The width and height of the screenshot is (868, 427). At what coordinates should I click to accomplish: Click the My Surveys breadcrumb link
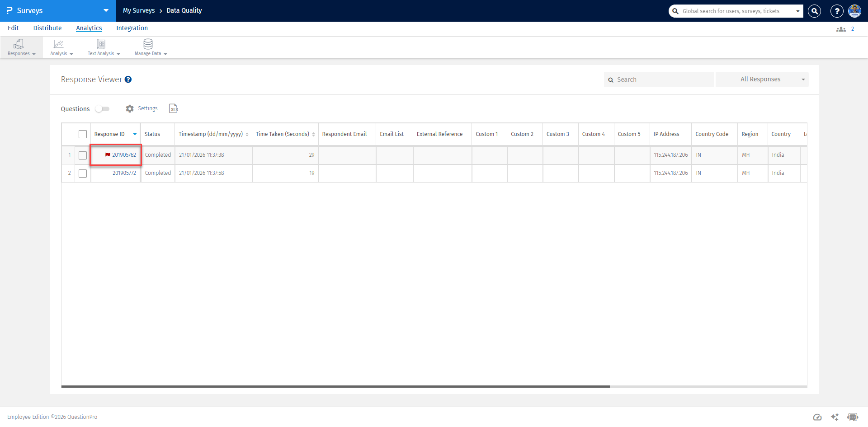click(139, 10)
